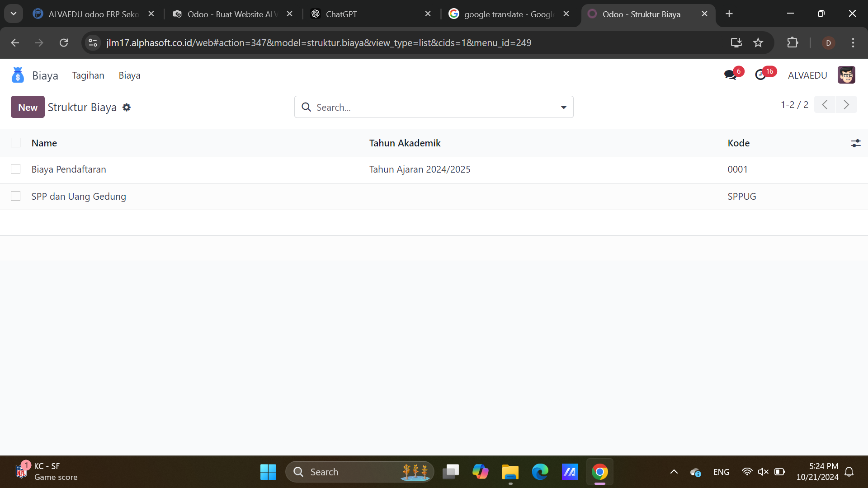Image resolution: width=868 pixels, height=488 pixels.
Task: Check the select all rows checkbox
Action: coord(16,143)
